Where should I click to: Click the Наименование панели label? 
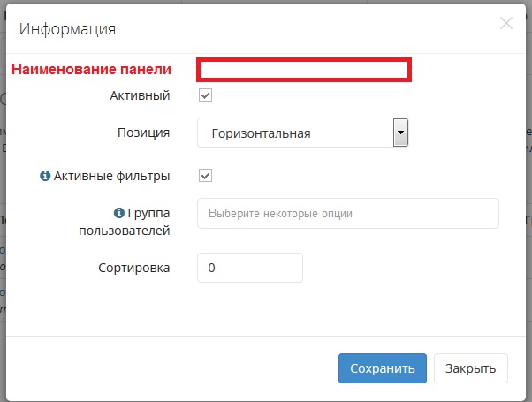pyautogui.click(x=91, y=69)
